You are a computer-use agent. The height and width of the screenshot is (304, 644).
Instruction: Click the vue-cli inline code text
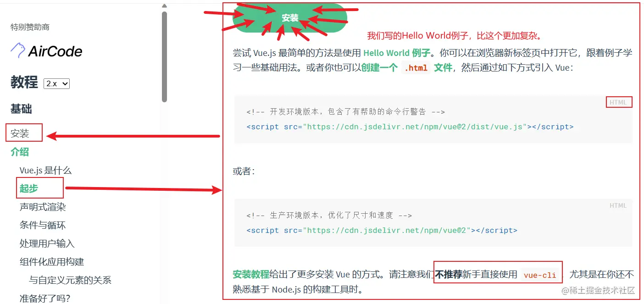coord(540,275)
